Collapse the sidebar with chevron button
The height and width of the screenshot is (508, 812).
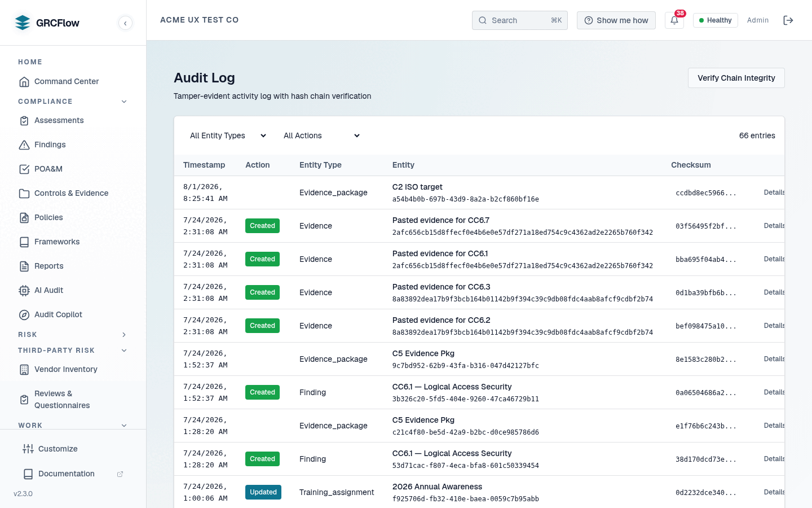(x=125, y=23)
